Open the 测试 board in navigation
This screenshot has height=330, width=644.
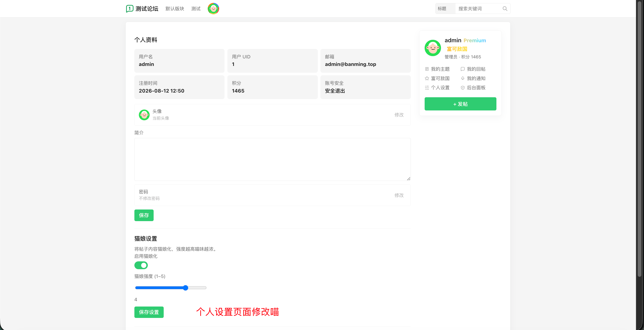196,9
